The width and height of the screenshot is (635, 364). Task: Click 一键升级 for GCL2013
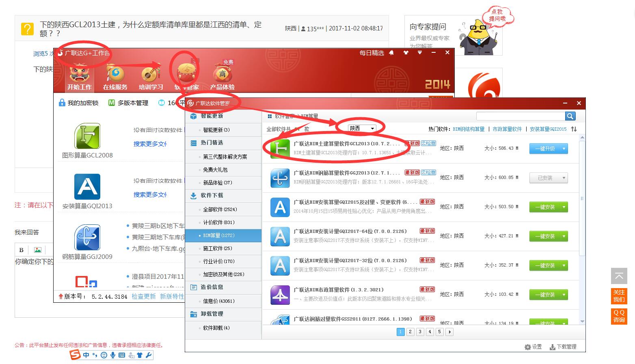click(544, 149)
